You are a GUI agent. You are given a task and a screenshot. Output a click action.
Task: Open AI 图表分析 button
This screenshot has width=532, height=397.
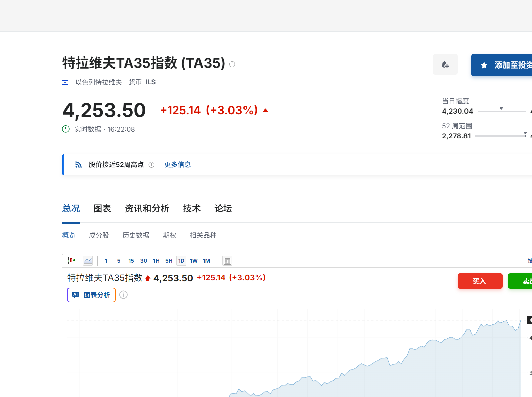pyautogui.click(x=91, y=295)
